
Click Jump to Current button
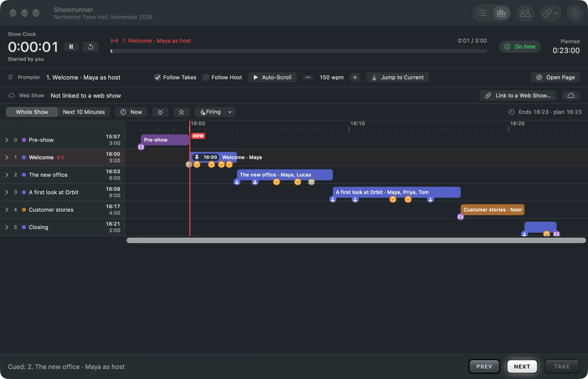(398, 77)
